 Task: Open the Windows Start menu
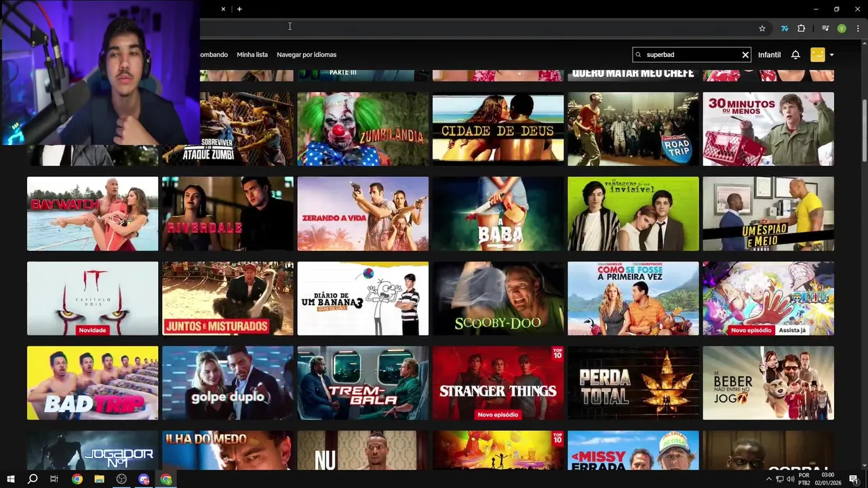10,479
